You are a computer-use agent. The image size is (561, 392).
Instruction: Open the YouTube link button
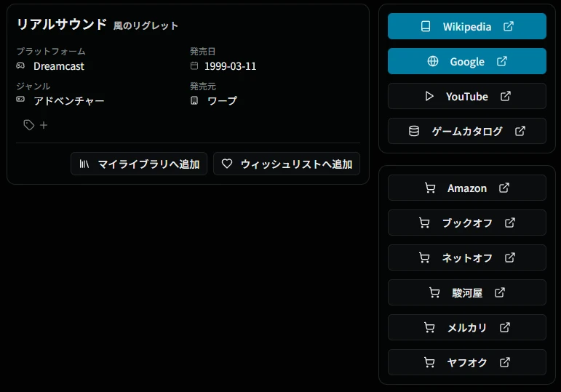coord(467,96)
